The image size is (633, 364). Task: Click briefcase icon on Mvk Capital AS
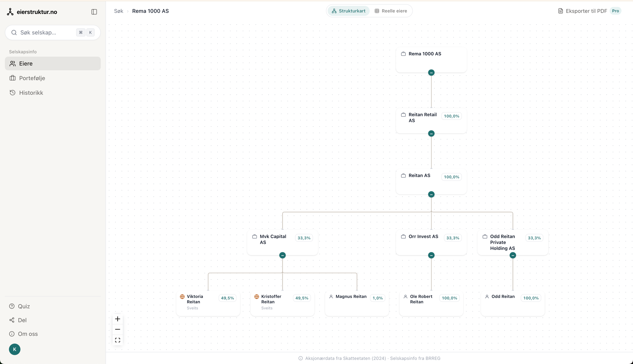click(x=254, y=237)
